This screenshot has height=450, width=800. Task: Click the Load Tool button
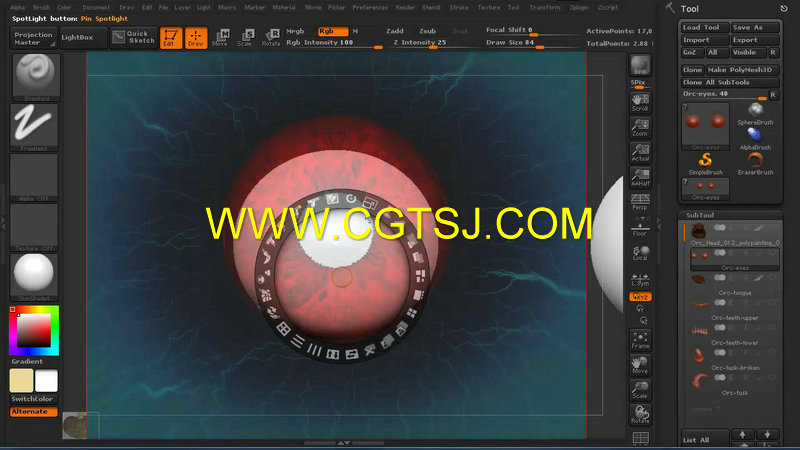click(x=705, y=28)
